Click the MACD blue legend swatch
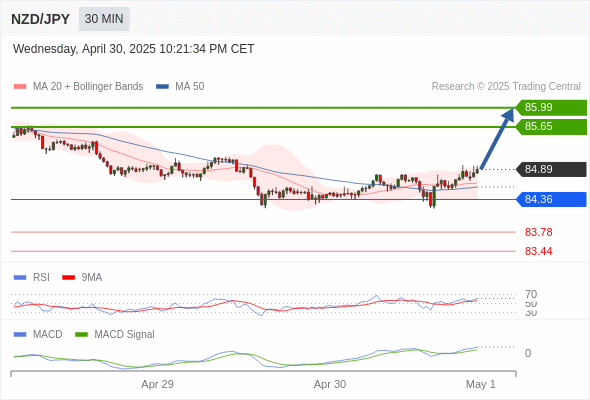Viewport: 590px width, 400px height. point(20,335)
